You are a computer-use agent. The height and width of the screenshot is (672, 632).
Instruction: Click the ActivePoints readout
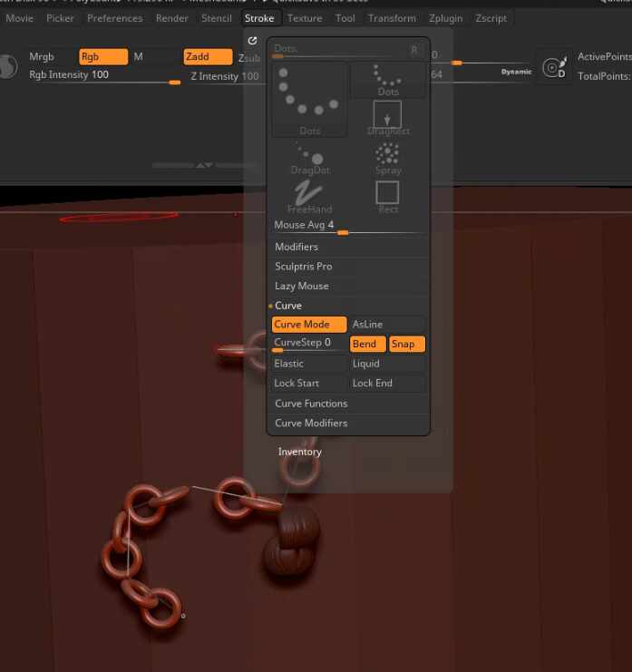(x=604, y=56)
